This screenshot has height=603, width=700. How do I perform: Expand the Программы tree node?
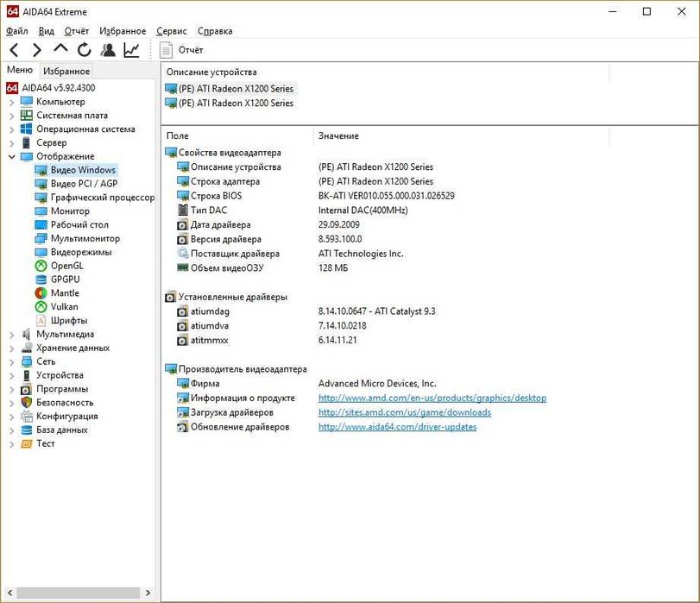(11, 390)
